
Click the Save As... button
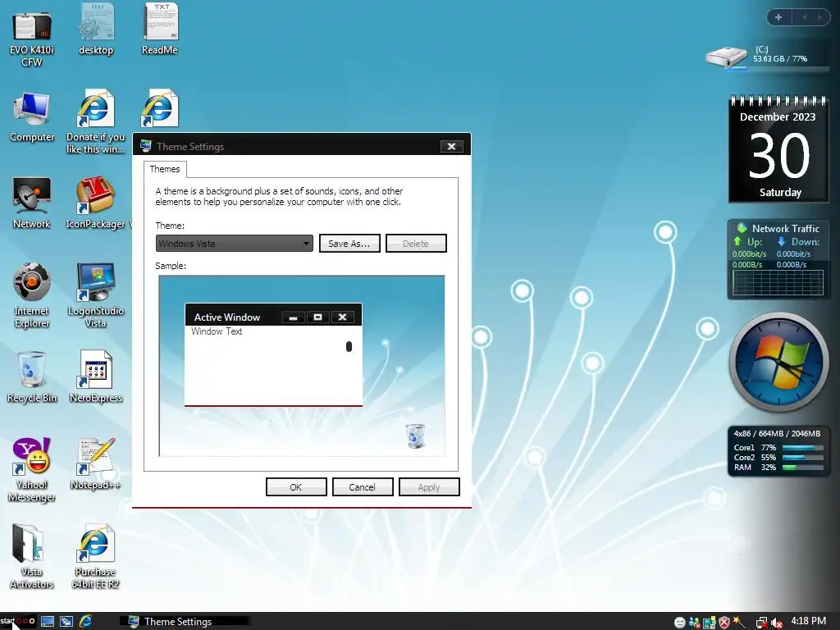pos(349,243)
